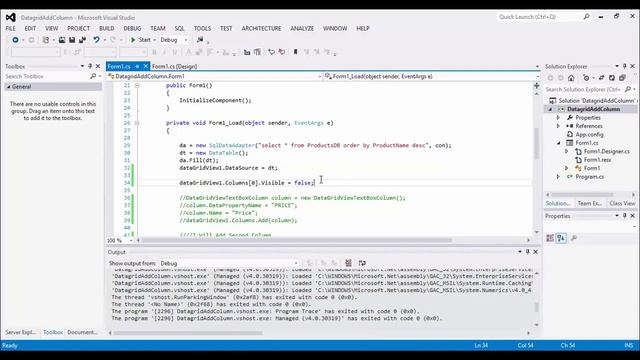The height and width of the screenshot is (360, 640).
Task: Open the Server Explorer tab at bottom left
Action: pos(20,332)
